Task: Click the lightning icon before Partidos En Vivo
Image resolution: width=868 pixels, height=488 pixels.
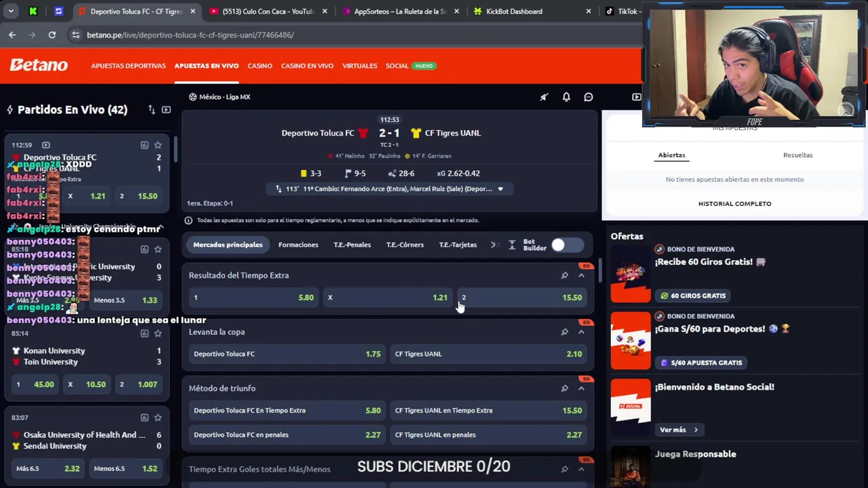Action: pyautogui.click(x=9, y=110)
